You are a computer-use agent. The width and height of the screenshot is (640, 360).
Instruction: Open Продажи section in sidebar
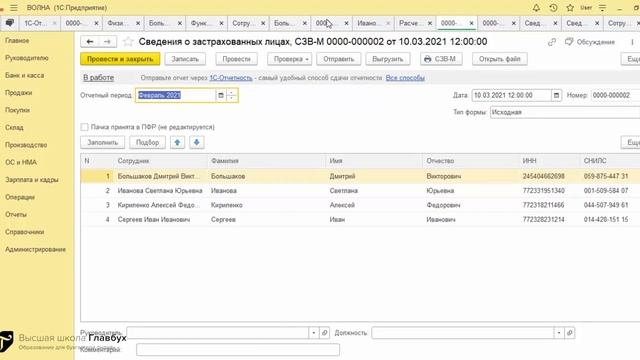18,93
